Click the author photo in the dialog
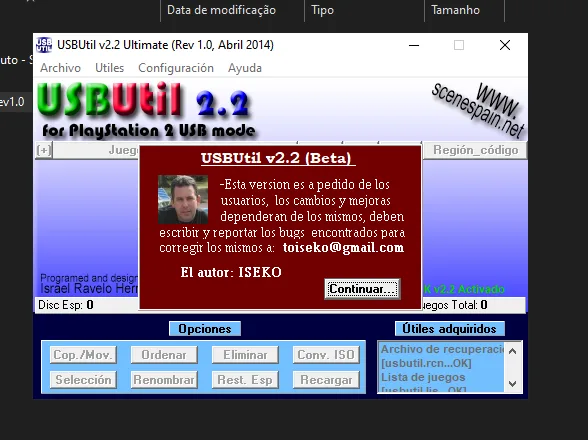The image size is (588, 440). 183,200
